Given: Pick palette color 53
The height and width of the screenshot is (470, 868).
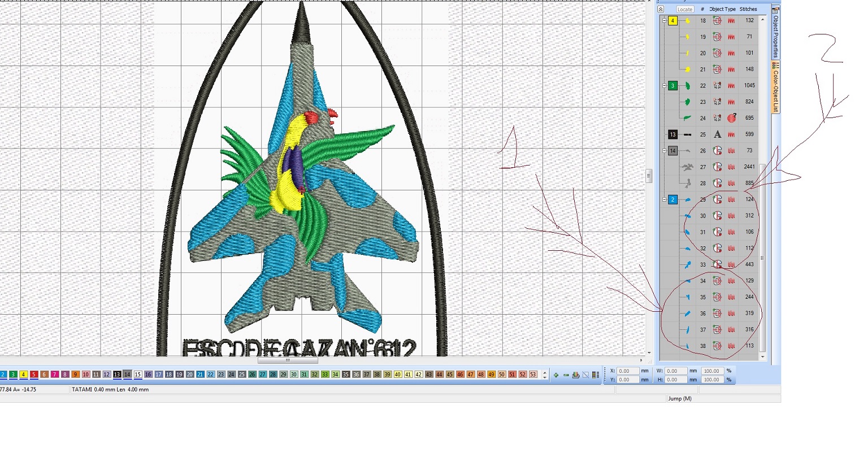Looking at the screenshot, I should (x=533, y=375).
